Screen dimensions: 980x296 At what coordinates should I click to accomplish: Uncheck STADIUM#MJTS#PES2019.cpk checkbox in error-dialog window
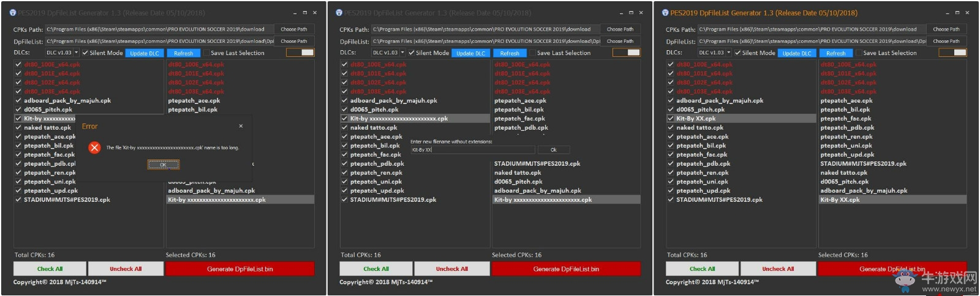(x=18, y=199)
